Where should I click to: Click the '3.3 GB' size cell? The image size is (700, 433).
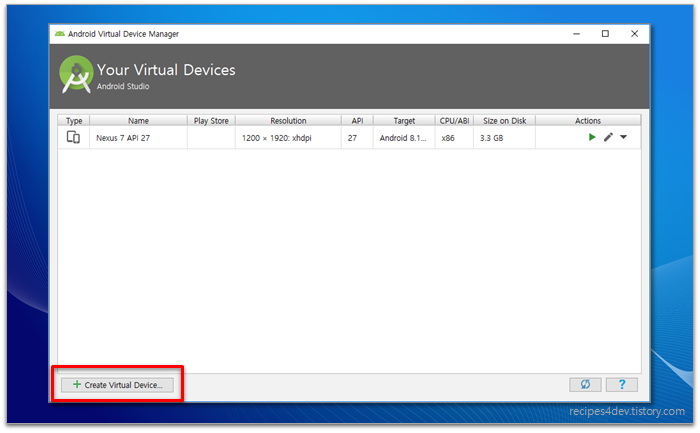click(x=504, y=137)
